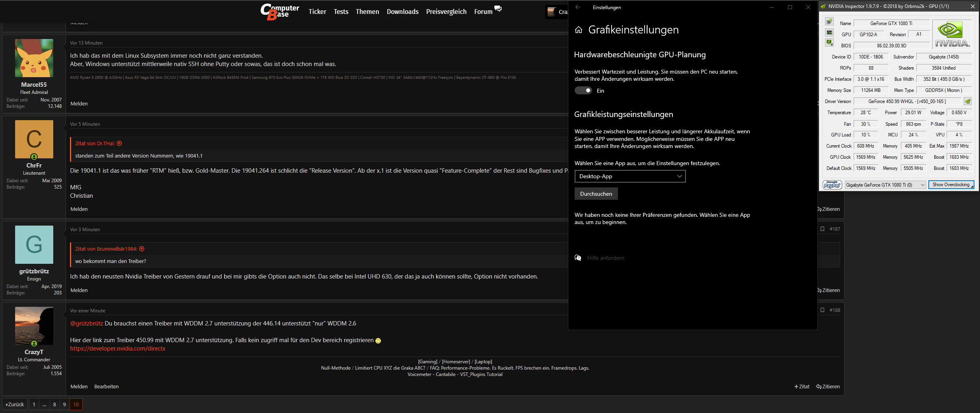980x413 pixels.
Task: Click the forum speech-bubble icon beside Forum
Action: [498, 9]
